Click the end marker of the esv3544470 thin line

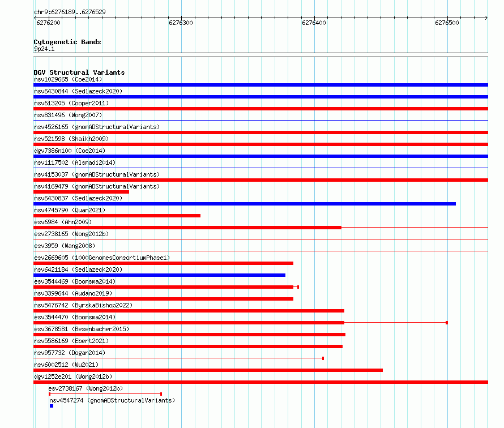(x=447, y=323)
